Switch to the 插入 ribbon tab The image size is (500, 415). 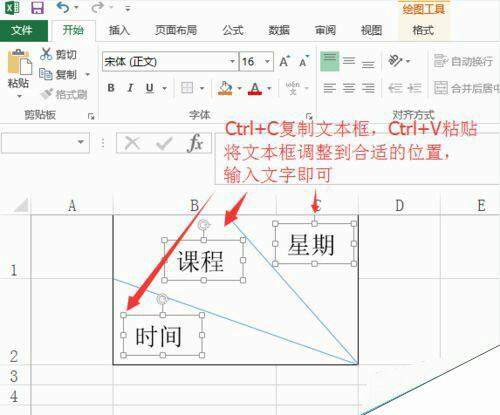[x=119, y=30]
